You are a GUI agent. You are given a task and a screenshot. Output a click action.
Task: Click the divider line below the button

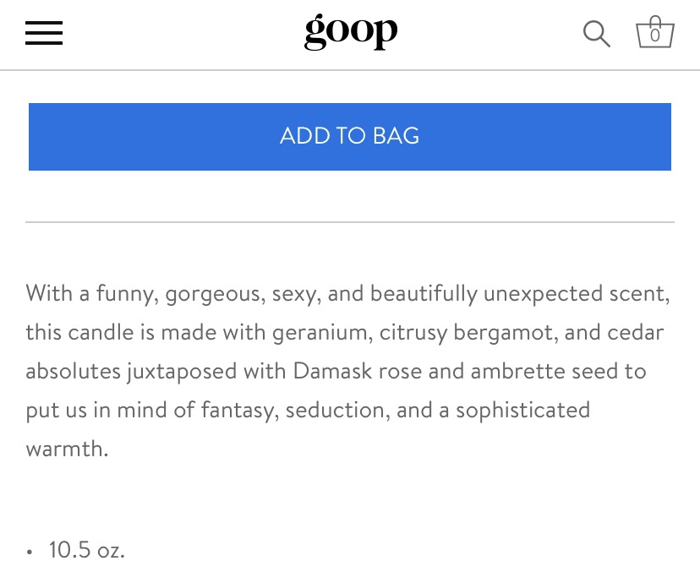pos(350,222)
